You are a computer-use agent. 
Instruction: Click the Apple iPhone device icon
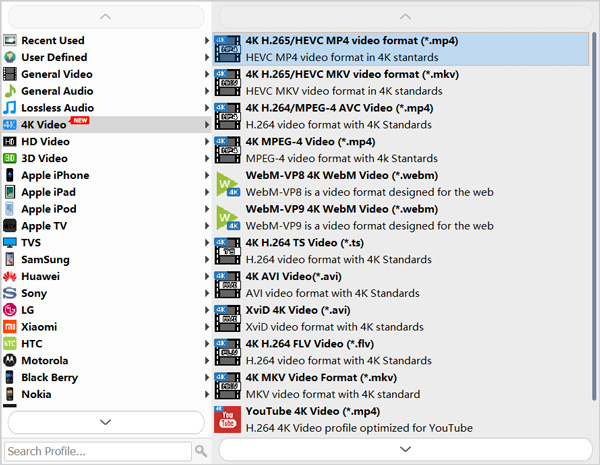pos(10,175)
